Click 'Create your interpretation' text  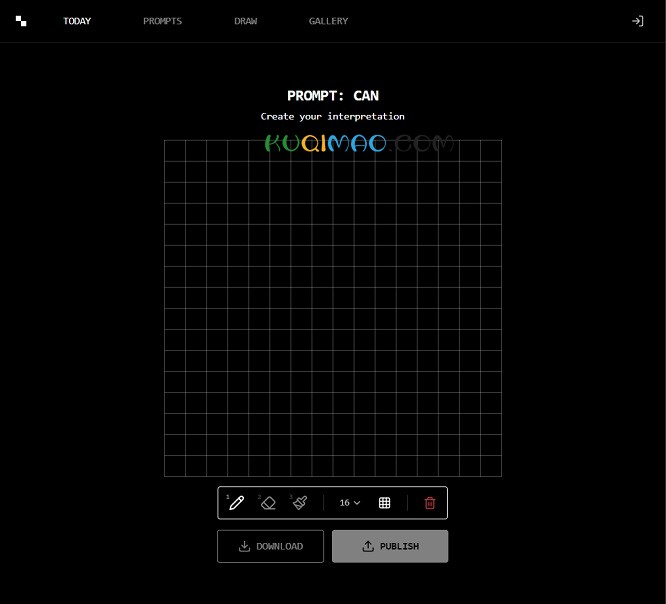coord(333,116)
